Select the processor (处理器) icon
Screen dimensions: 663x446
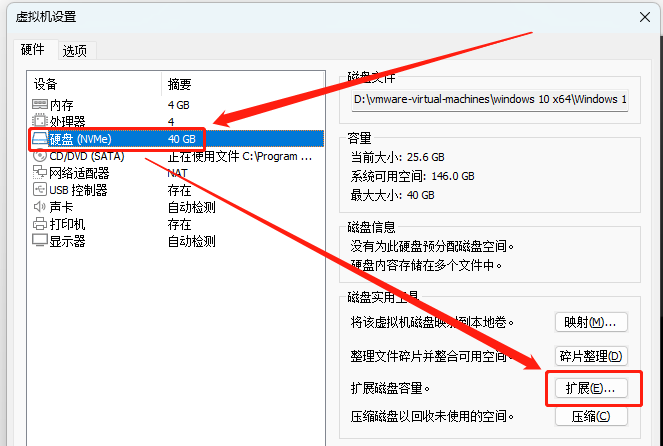(40, 121)
